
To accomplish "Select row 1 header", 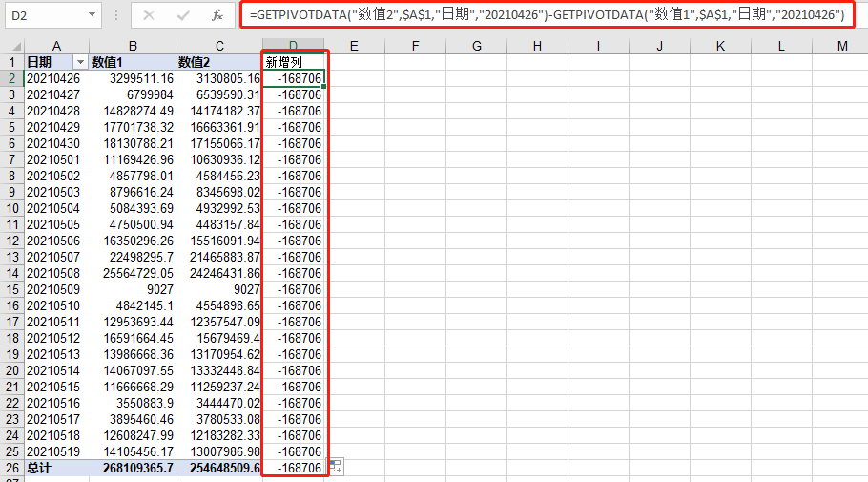I will (12, 62).
